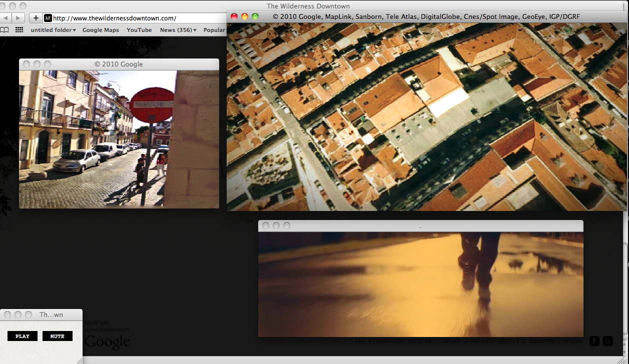629x364 pixels.
Task: Click the street view photo with stop sign
Action: tap(119, 139)
